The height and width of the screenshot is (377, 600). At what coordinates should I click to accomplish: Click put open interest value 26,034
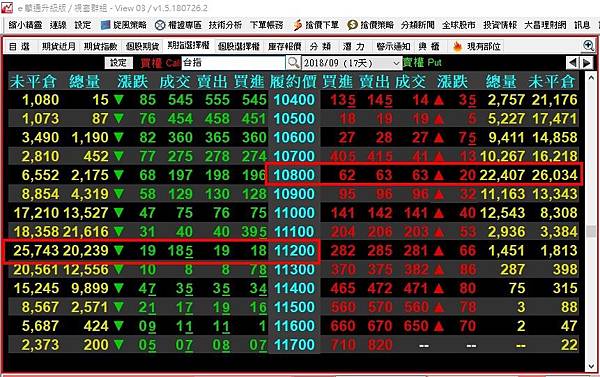coord(554,175)
